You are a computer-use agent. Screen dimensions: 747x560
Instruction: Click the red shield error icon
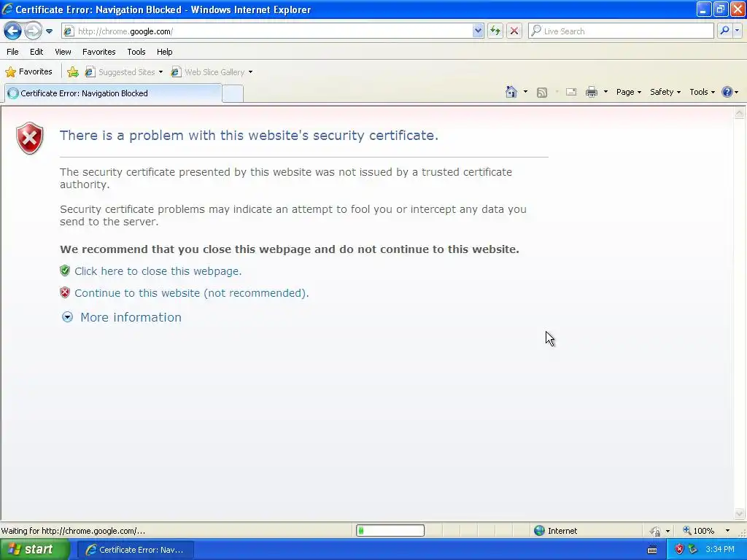pyautogui.click(x=29, y=138)
